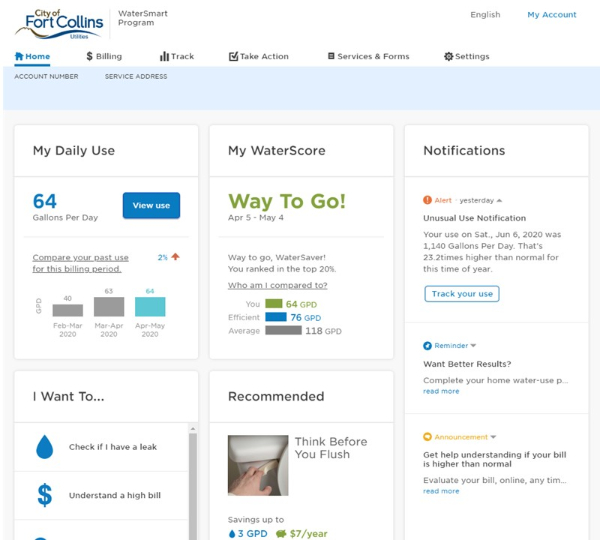Click the red usage increase arrow
600x540 pixels.
175,257
